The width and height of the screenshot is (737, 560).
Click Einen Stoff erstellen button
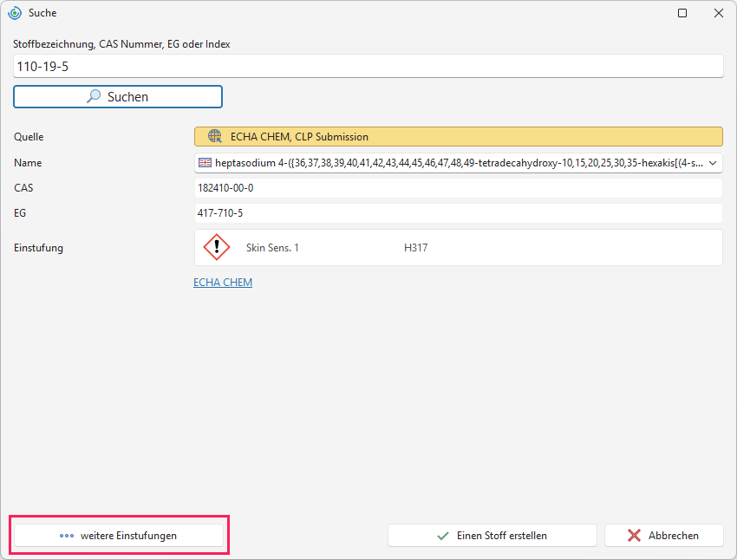coord(492,536)
